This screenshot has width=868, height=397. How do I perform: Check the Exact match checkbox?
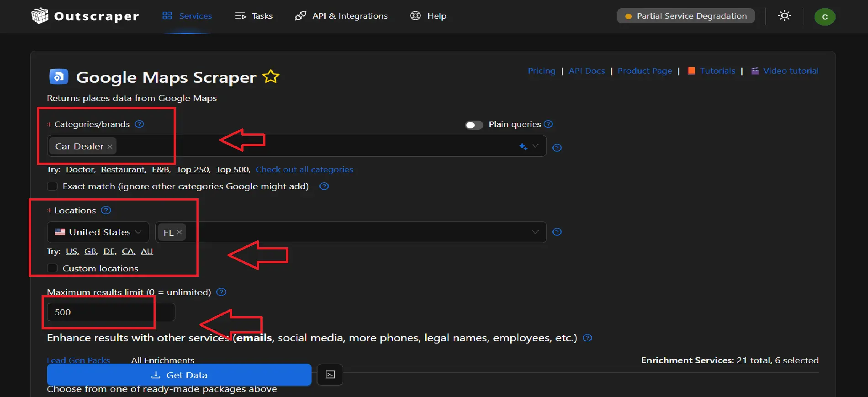[x=53, y=186]
